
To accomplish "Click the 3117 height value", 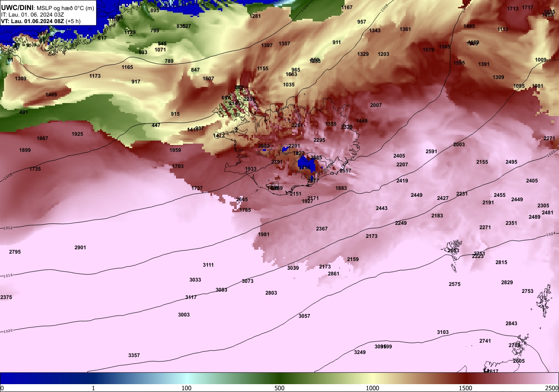I will click(191, 297).
